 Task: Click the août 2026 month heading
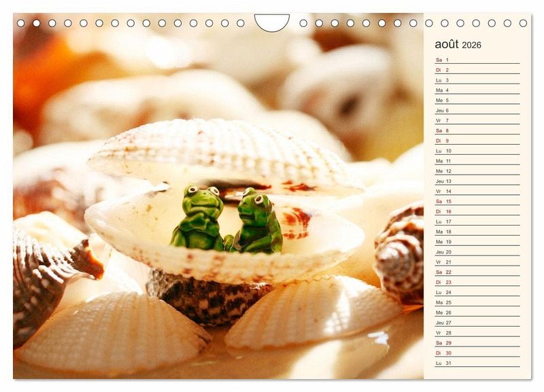[458, 45]
